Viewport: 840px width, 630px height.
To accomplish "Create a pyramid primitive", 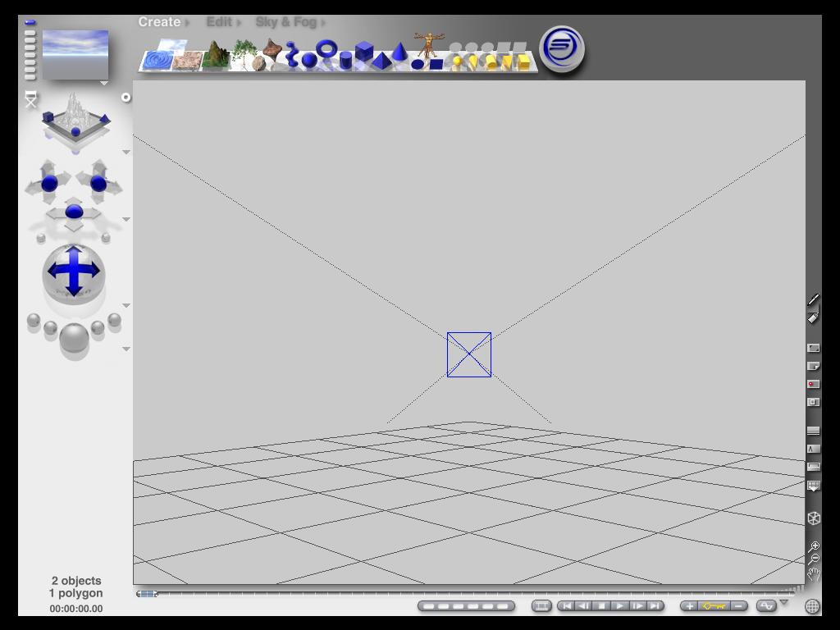I will 381,61.
